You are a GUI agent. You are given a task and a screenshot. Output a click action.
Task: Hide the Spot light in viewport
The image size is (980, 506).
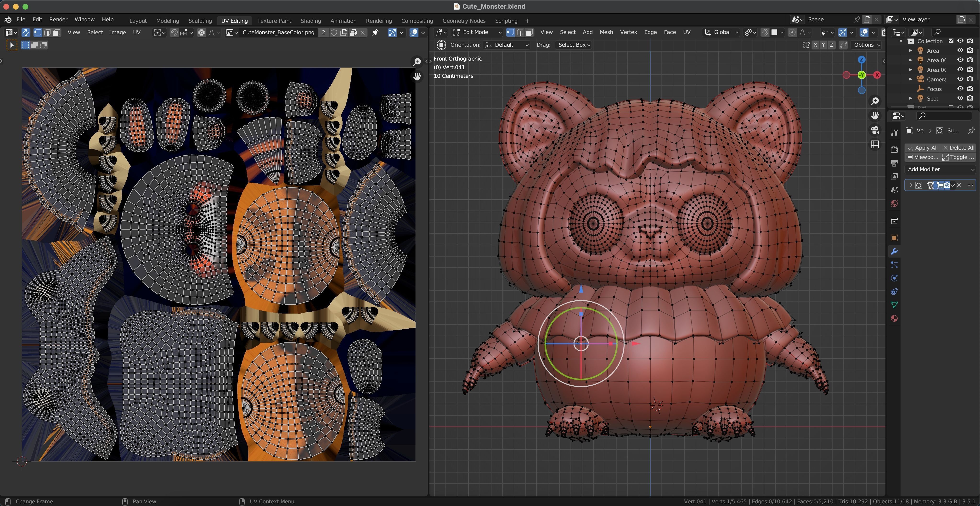pos(960,98)
